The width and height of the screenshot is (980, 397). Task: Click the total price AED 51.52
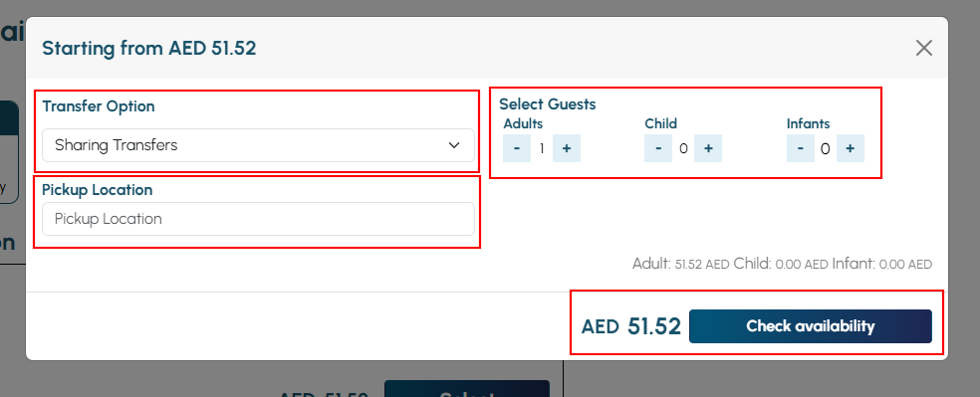click(x=630, y=326)
